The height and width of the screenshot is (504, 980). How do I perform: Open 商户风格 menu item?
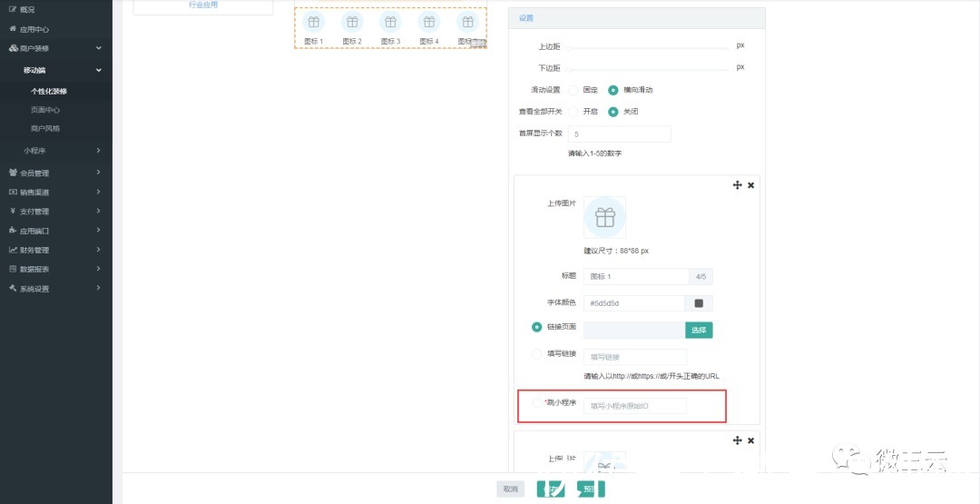45,129
